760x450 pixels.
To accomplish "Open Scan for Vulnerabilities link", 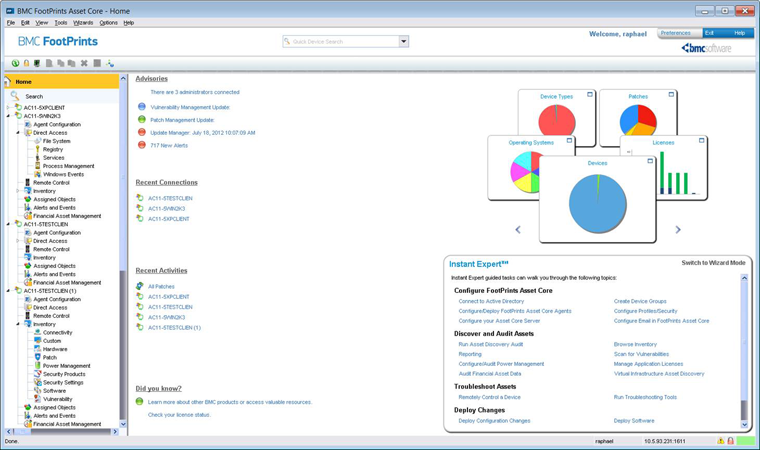I will tap(641, 354).
